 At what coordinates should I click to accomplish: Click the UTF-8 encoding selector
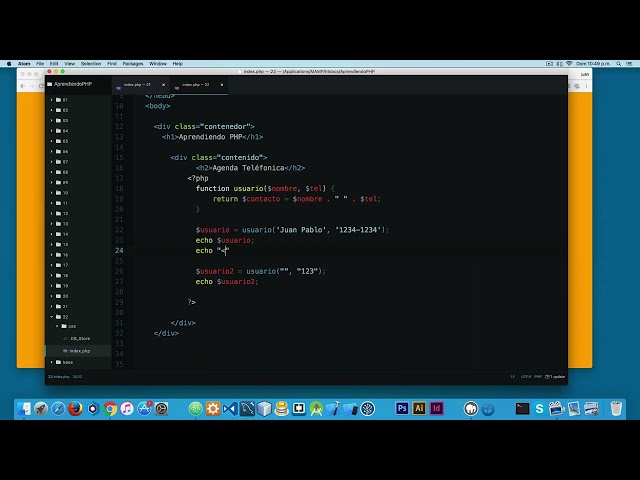point(525,376)
